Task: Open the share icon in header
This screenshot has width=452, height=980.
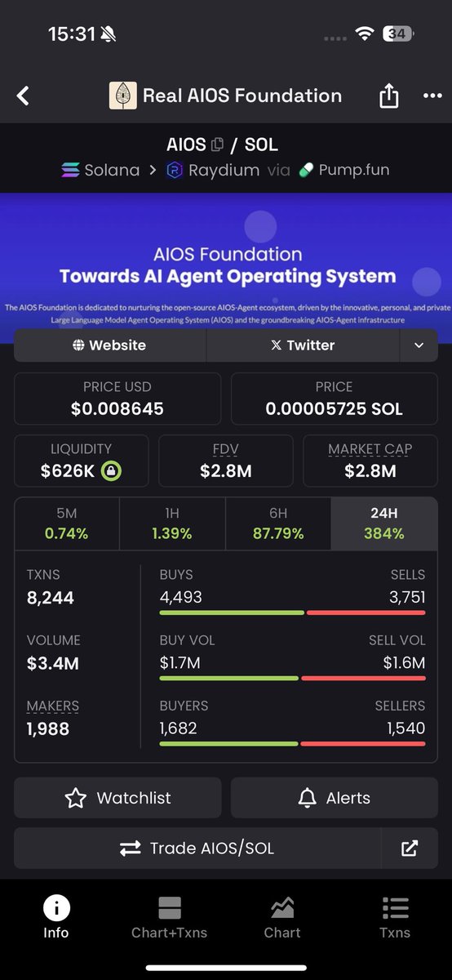Action: tap(389, 96)
